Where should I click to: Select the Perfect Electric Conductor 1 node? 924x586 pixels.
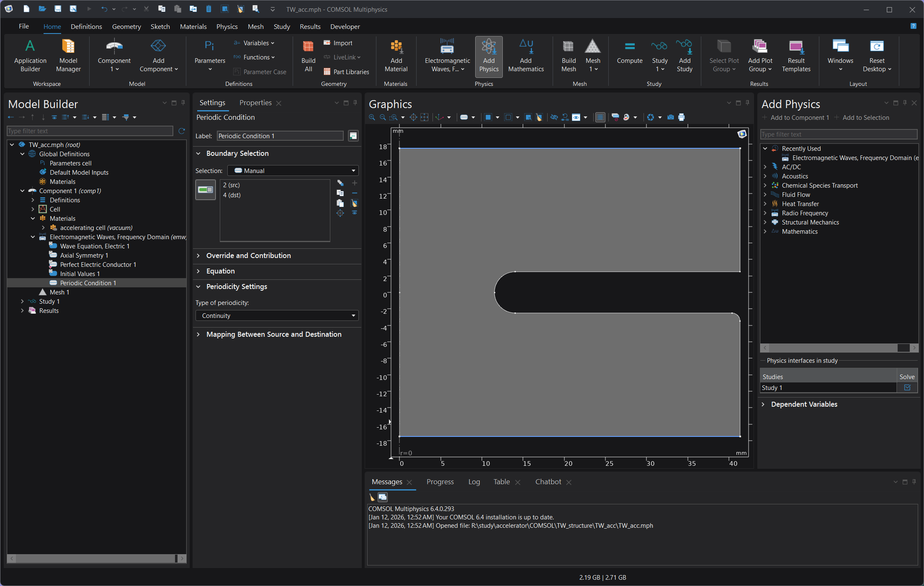(x=98, y=264)
